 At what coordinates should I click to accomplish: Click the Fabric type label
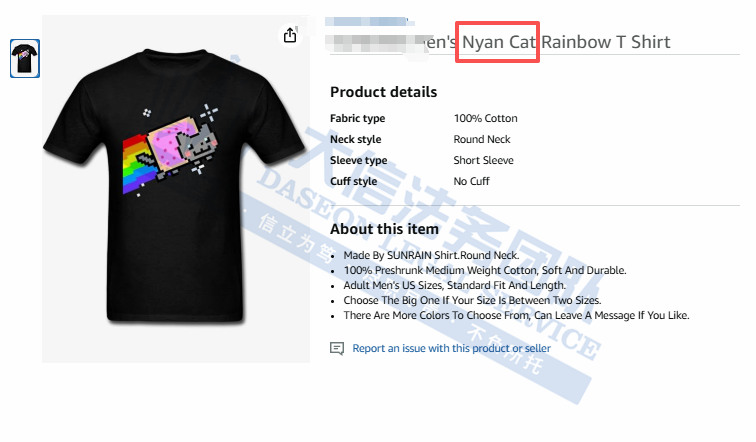tap(357, 118)
